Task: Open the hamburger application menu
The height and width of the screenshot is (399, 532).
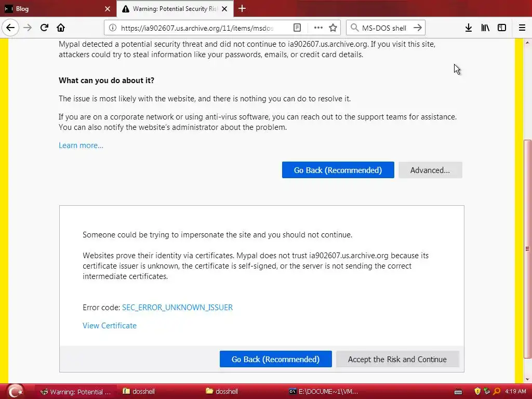Action: [x=522, y=28]
